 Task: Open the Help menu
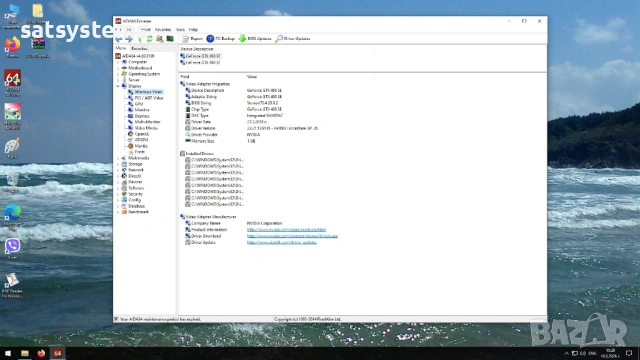[x=193, y=30]
